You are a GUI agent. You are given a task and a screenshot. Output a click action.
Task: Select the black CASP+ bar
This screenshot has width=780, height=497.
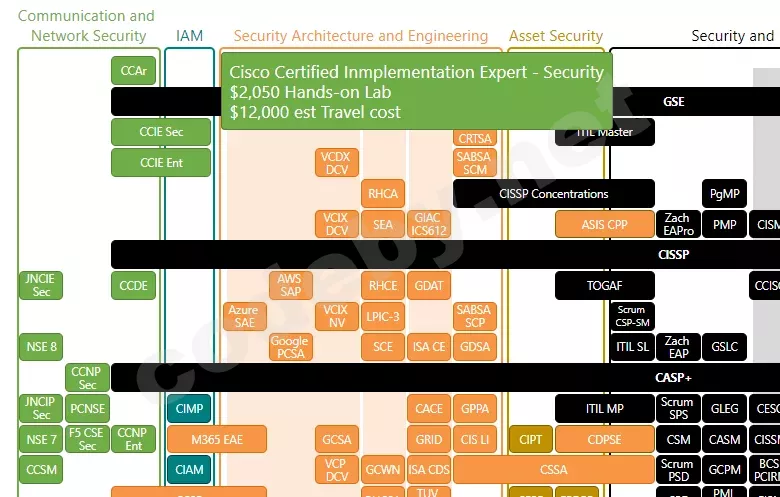(445, 378)
